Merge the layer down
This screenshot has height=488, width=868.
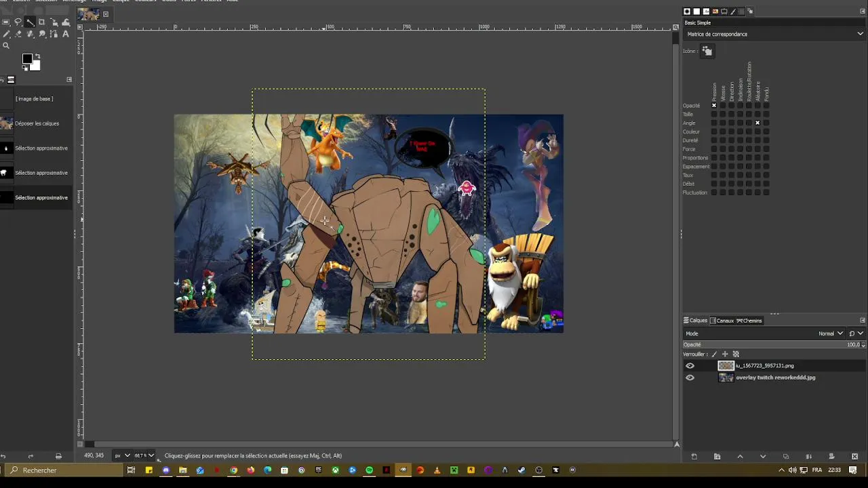808,456
